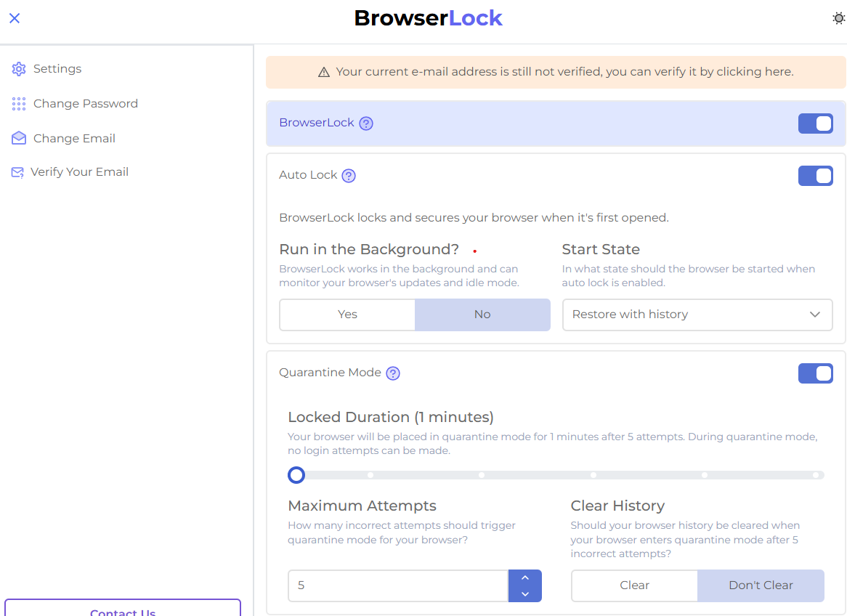
Task: Increase Maximum Attempts with up arrow
Action: point(525,578)
